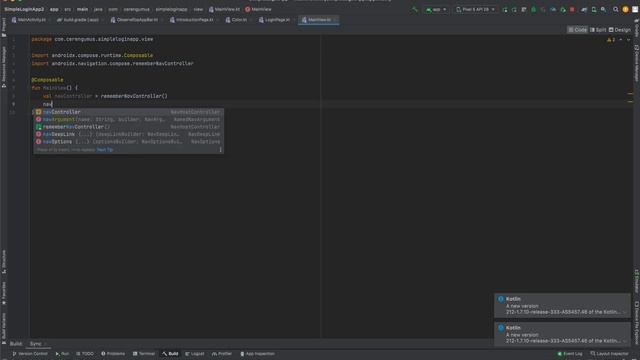Screen dimensions: 640x360
Task: Open the Emulator sidebar tool window
Action: point(636,281)
